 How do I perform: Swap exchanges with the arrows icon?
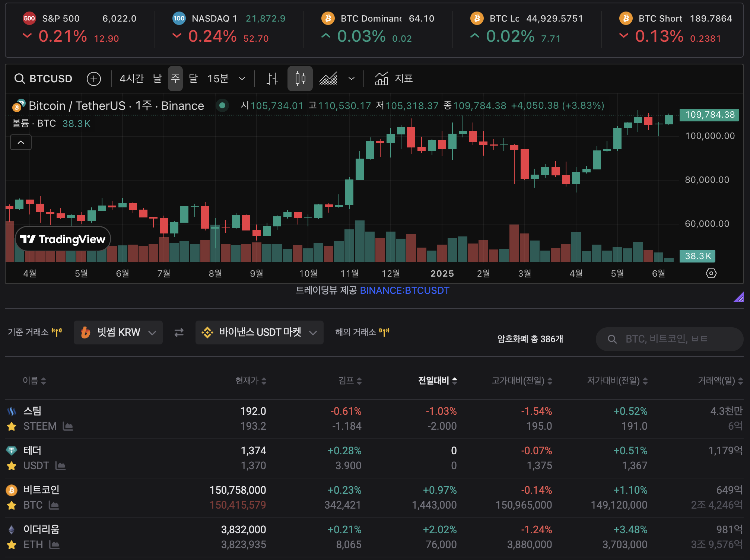pyautogui.click(x=179, y=332)
